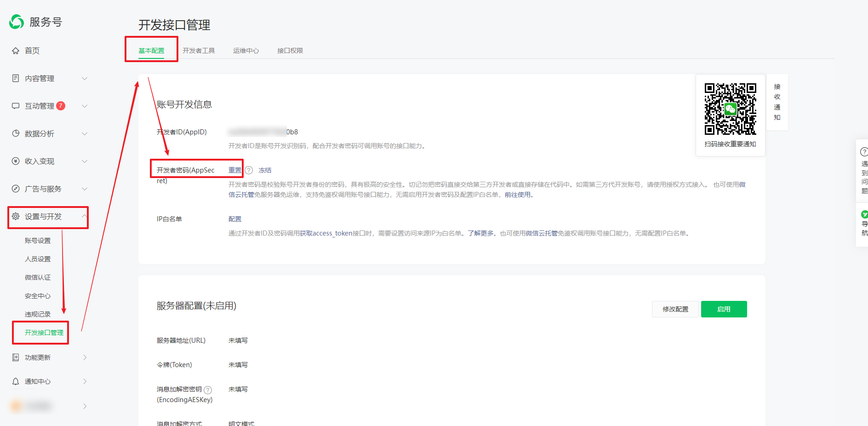
Task: Open 安全中心 in the sidebar
Action: [38, 296]
